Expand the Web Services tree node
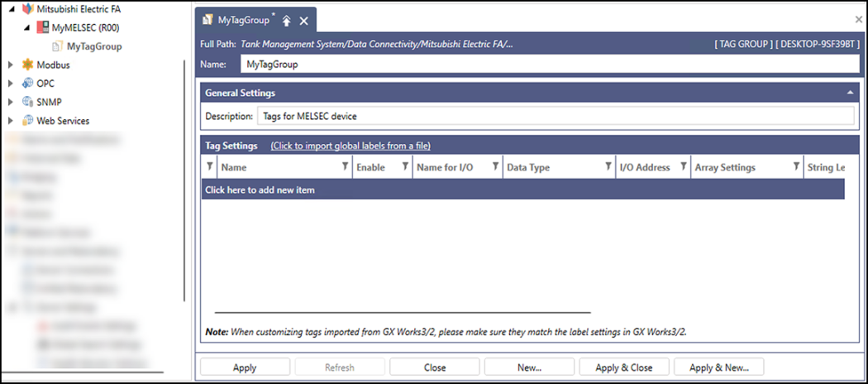The height and width of the screenshot is (384, 868). click(11, 121)
